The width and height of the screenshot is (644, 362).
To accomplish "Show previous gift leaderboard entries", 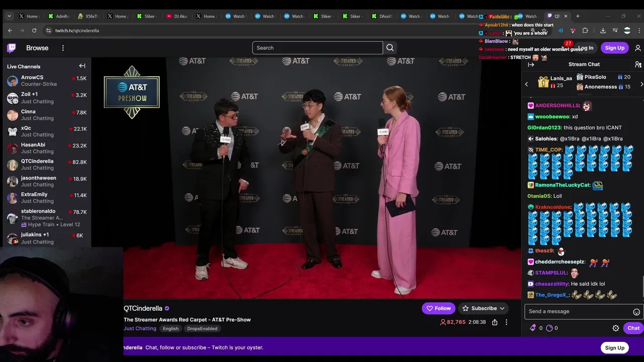I will point(526,84).
